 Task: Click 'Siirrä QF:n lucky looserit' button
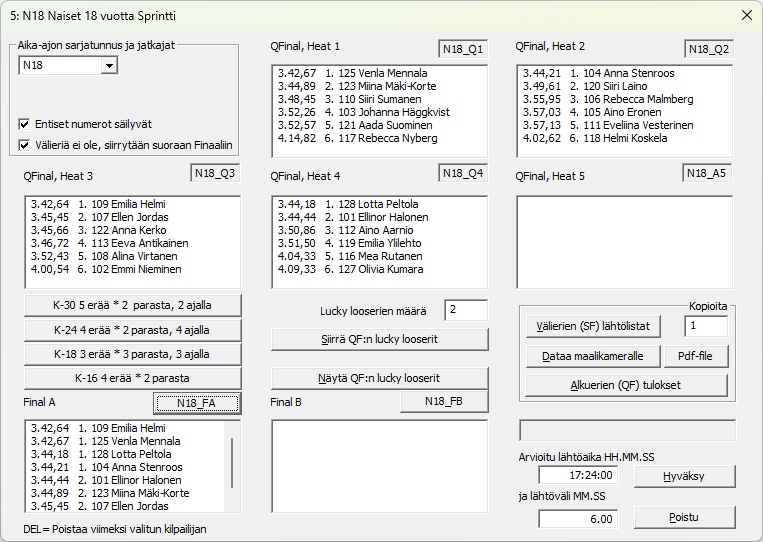point(379,339)
